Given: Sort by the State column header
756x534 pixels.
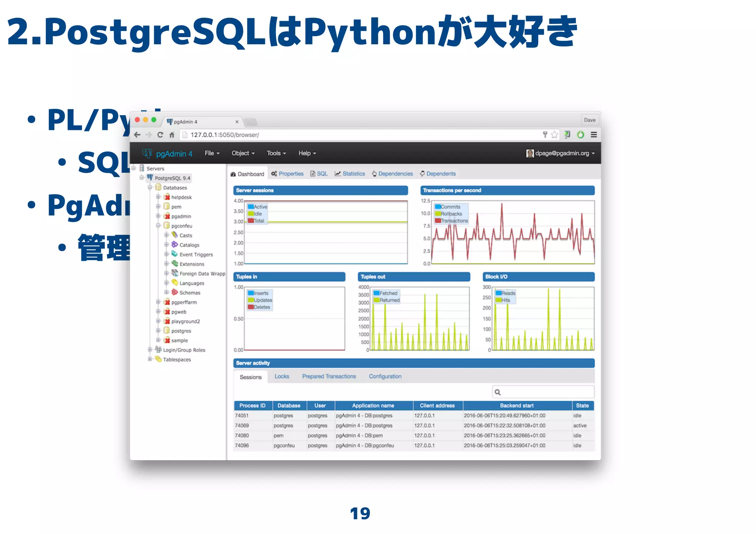Looking at the screenshot, I should tap(583, 406).
